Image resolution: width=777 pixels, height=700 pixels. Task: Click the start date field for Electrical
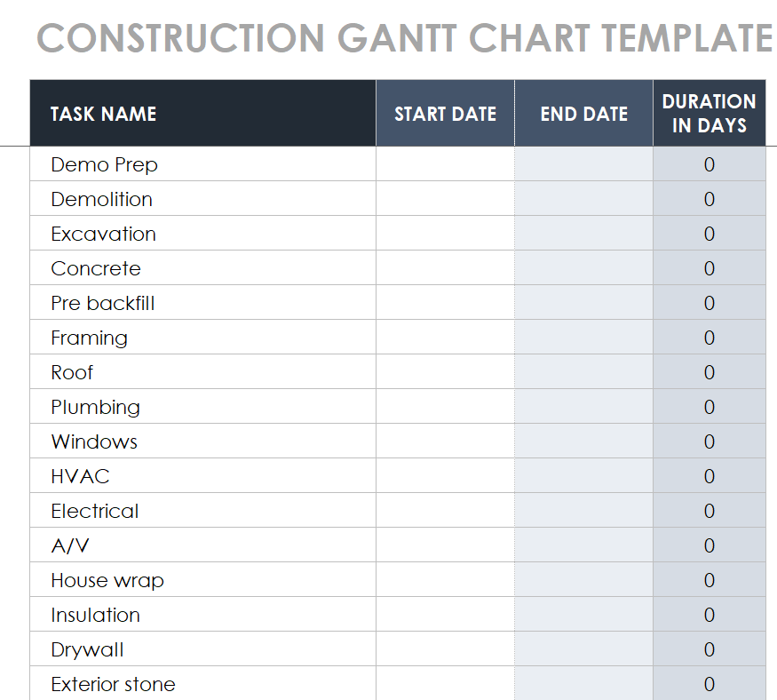pyautogui.click(x=445, y=511)
